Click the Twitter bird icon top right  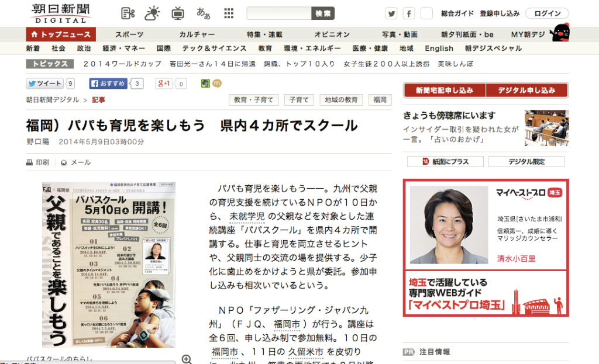(x=391, y=13)
